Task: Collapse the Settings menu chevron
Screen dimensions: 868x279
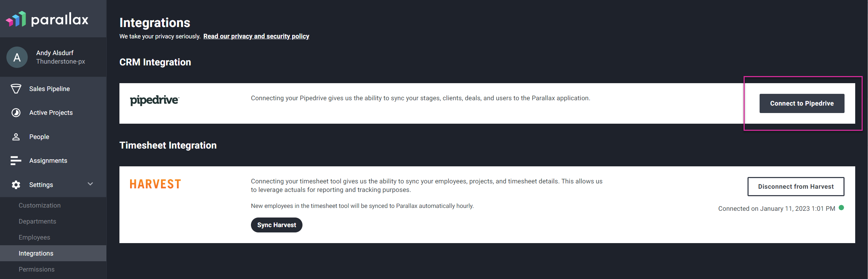Action: [90, 184]
